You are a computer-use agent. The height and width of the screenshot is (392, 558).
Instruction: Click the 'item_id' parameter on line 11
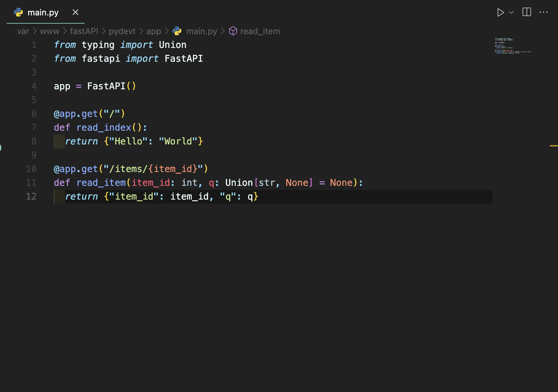point(151,183)
